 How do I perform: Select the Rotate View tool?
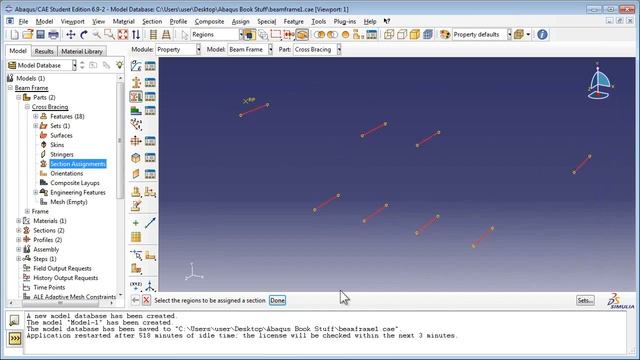click(x=84, y=35)
